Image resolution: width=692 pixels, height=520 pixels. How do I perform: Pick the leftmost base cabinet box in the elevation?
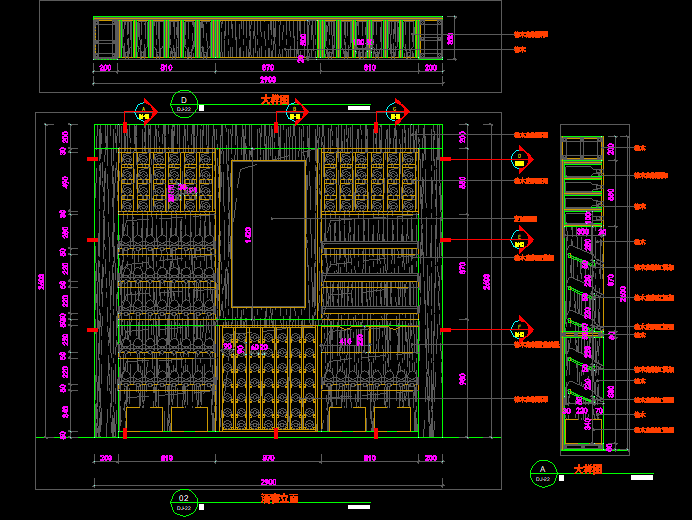[x=144, y=419]
